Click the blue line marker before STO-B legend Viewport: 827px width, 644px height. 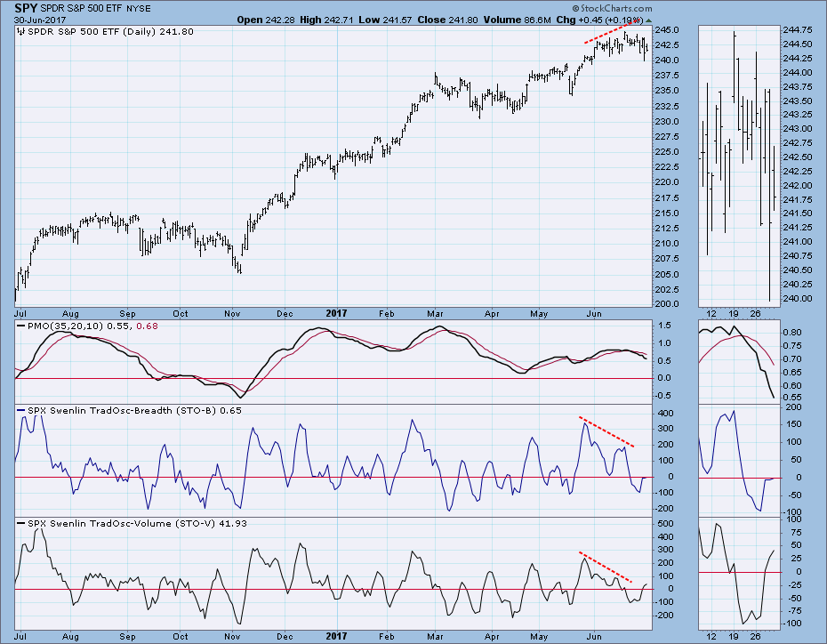click(21, 410)
